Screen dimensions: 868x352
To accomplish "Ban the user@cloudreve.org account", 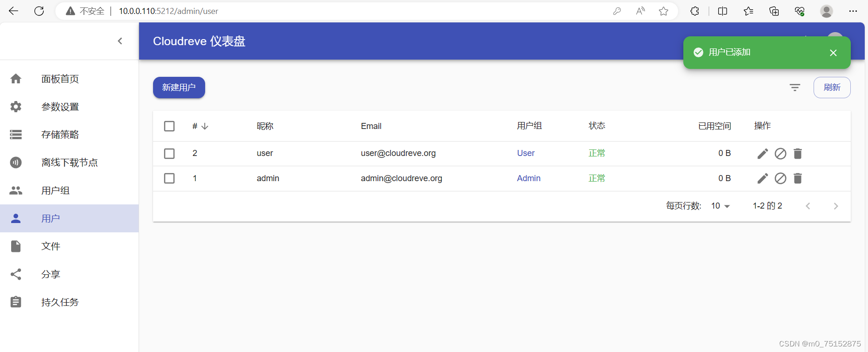I will [781, 154].
